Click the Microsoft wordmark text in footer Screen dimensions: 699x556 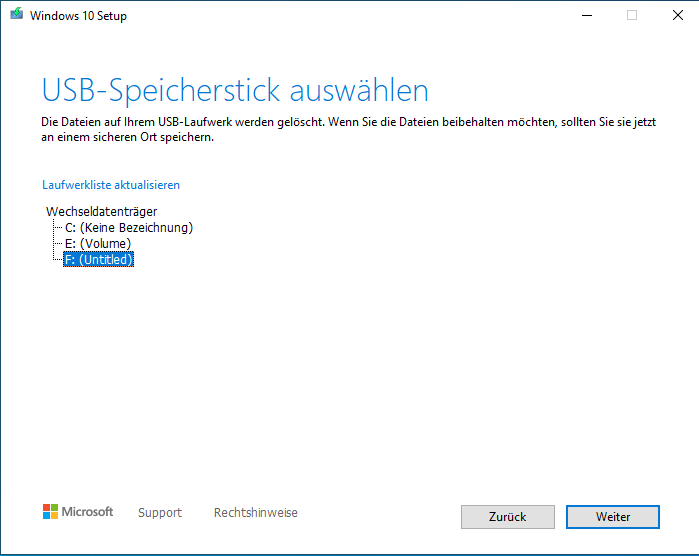pos(88,512)
